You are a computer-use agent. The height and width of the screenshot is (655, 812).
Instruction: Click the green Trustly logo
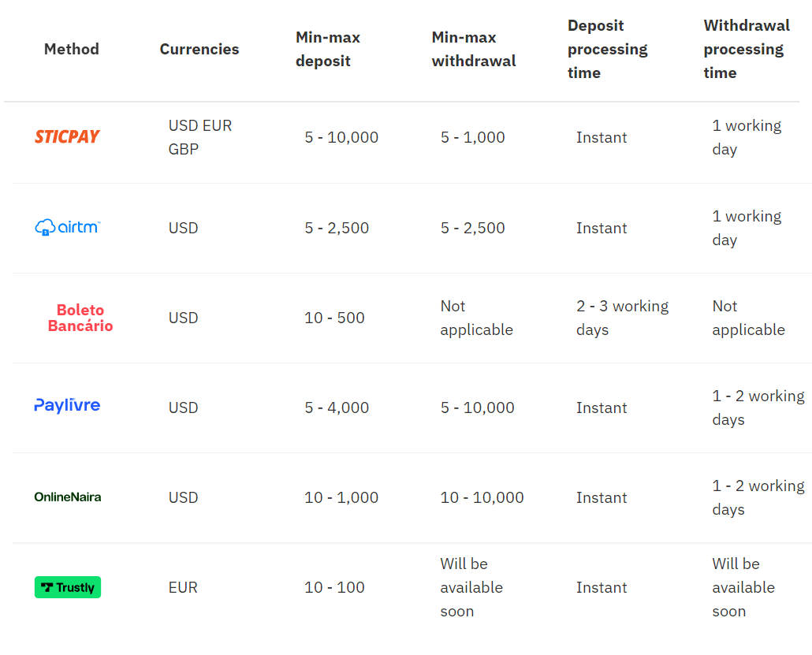tap(68, 587)
